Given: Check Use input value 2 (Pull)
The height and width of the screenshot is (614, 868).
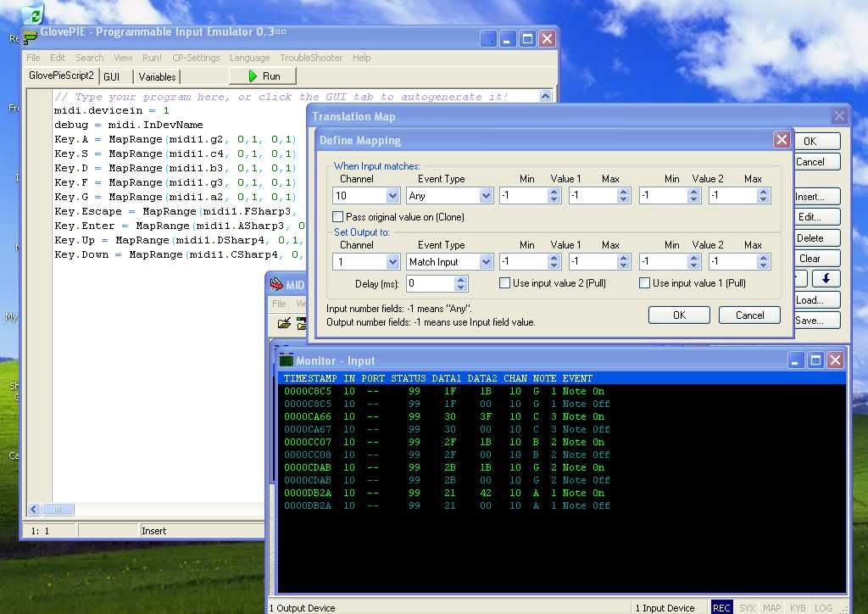Looking at the screenshot, I should click(x=504, y=283).
